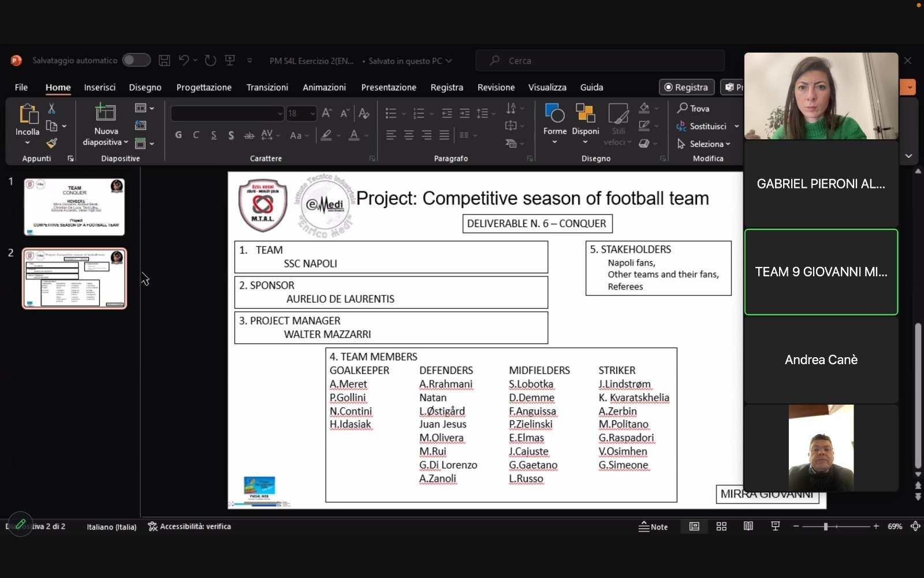The image size is (924, 578).
Task: Click the Trova find button
Action: click(693, 108)
